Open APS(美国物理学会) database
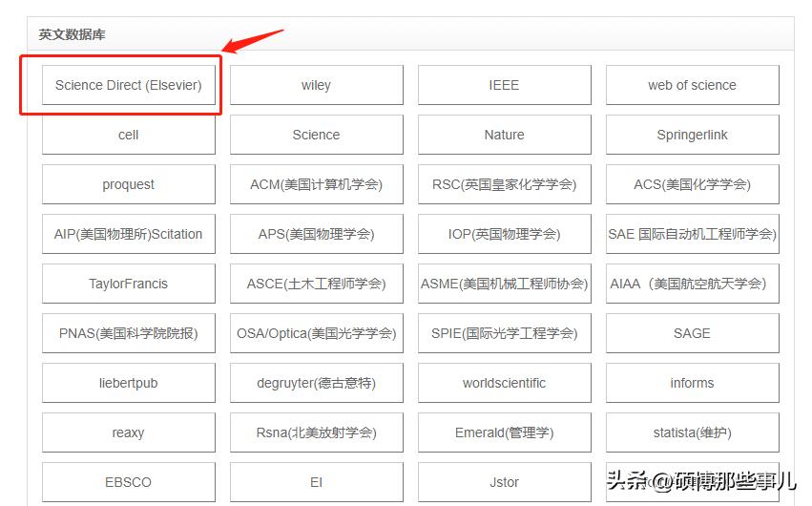Image resolution: width=812 pixels, height=506 pixels. click(x=317, y=234)
